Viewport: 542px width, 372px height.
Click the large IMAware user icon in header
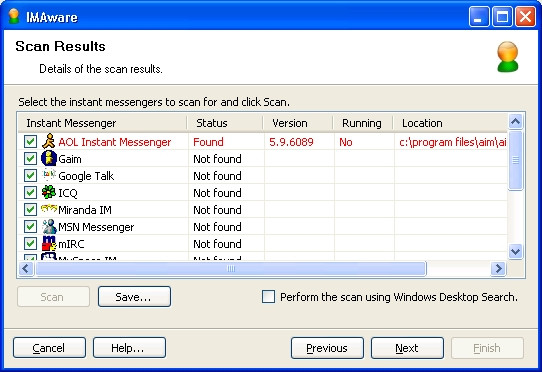coord(507,57)
